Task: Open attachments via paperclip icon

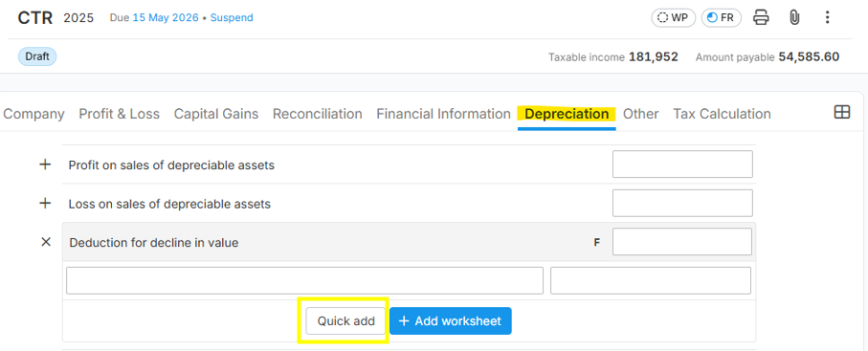Action: (794, 18)
